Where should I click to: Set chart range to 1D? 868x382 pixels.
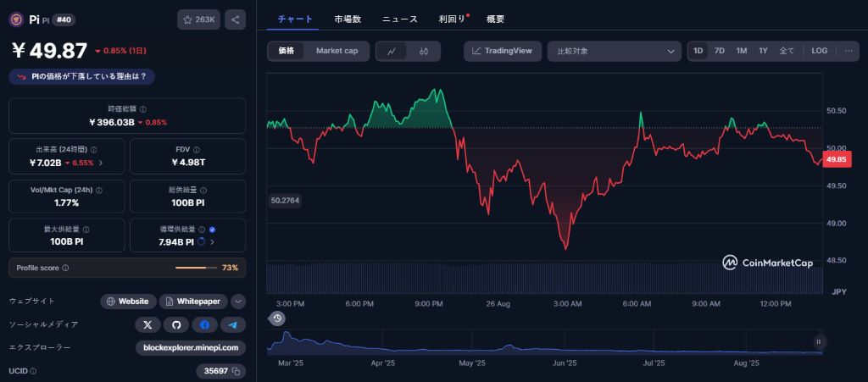[698, 51]
